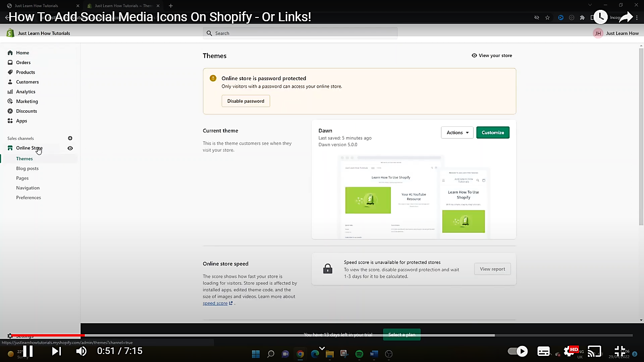
Task: Open Spotify from the taskbar
Action: pyautogui.click(x=359, y=354)
